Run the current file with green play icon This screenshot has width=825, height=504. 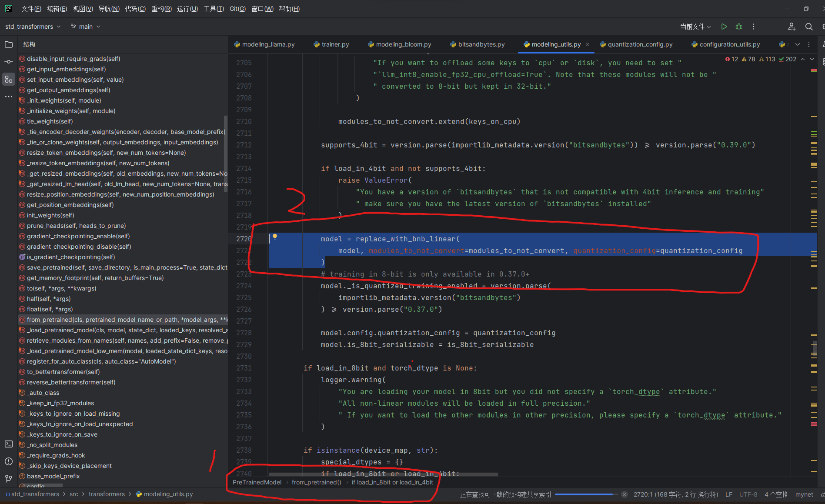click(x=724, y=27)
